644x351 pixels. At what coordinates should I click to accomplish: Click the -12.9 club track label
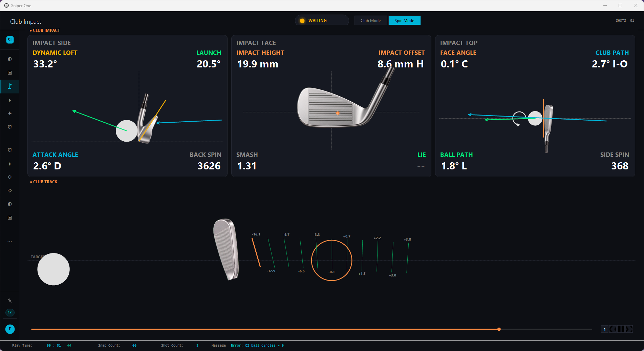(x=271, y=271)
